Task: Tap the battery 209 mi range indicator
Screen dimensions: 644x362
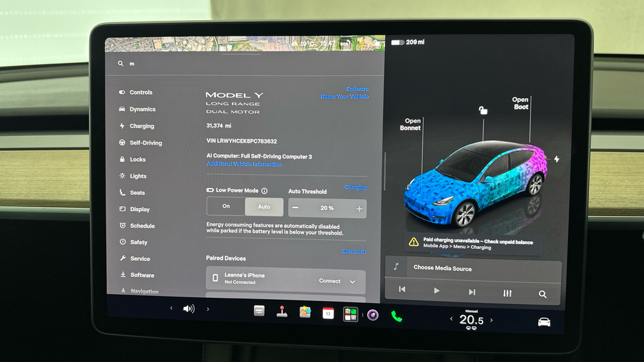Action: click(x=408, y=42)
